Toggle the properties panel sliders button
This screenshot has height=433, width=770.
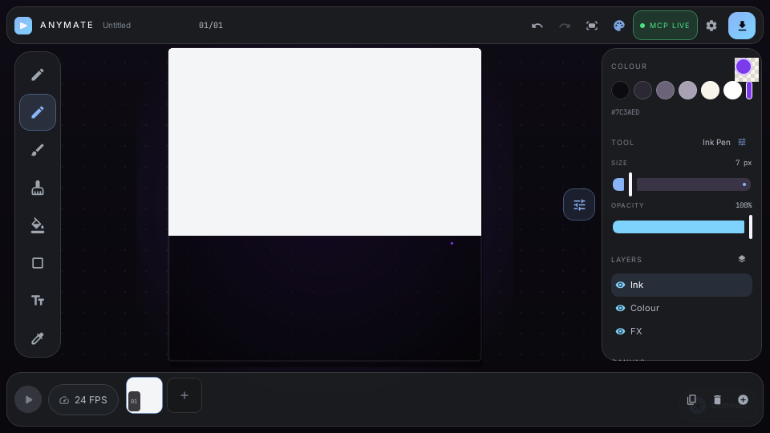(x=579, y=204)
